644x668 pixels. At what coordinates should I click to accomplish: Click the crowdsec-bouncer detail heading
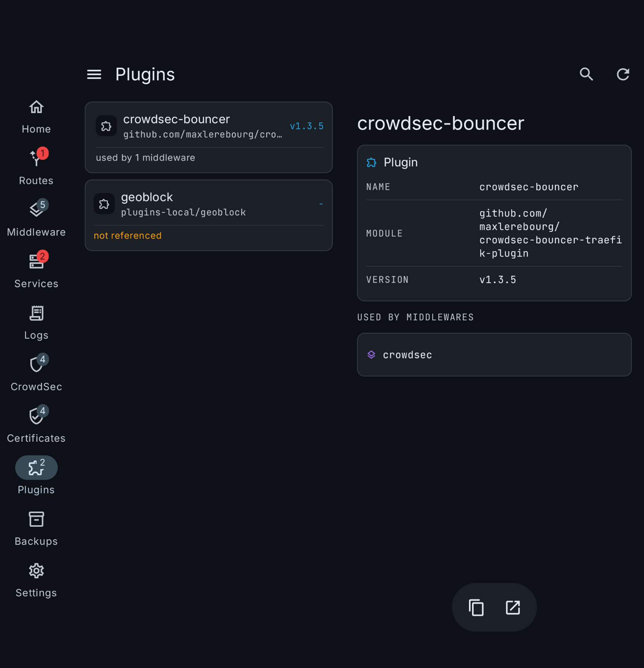[x=440, y=123]
